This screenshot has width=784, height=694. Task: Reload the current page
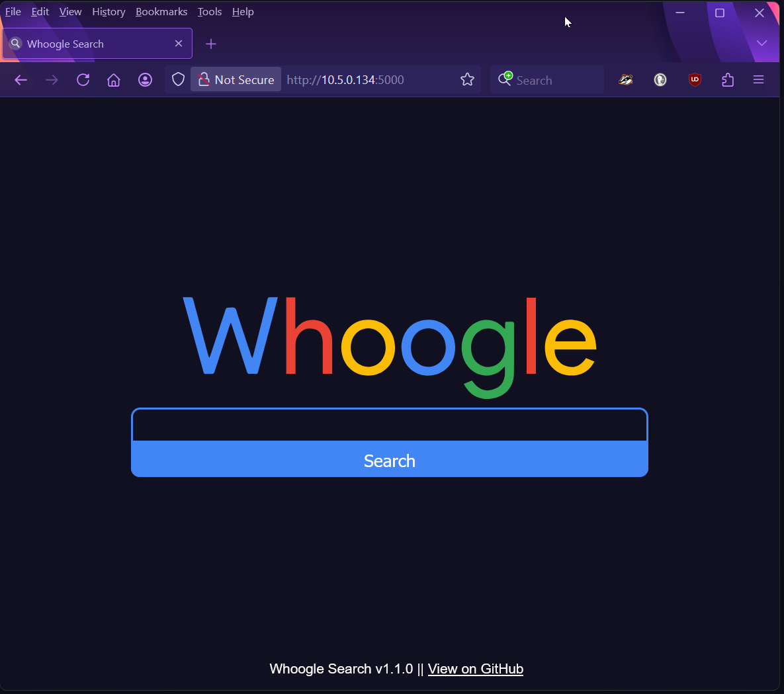83,80
